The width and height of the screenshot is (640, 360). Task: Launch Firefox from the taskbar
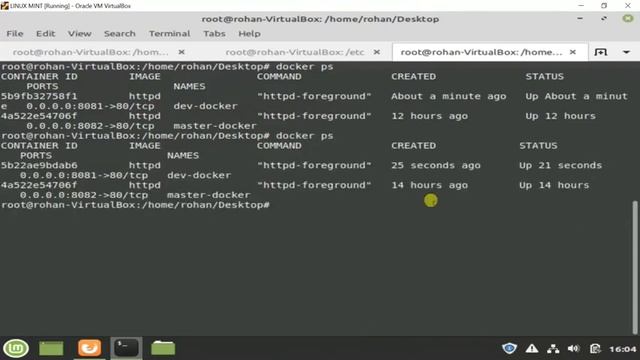tap(89, 348)
